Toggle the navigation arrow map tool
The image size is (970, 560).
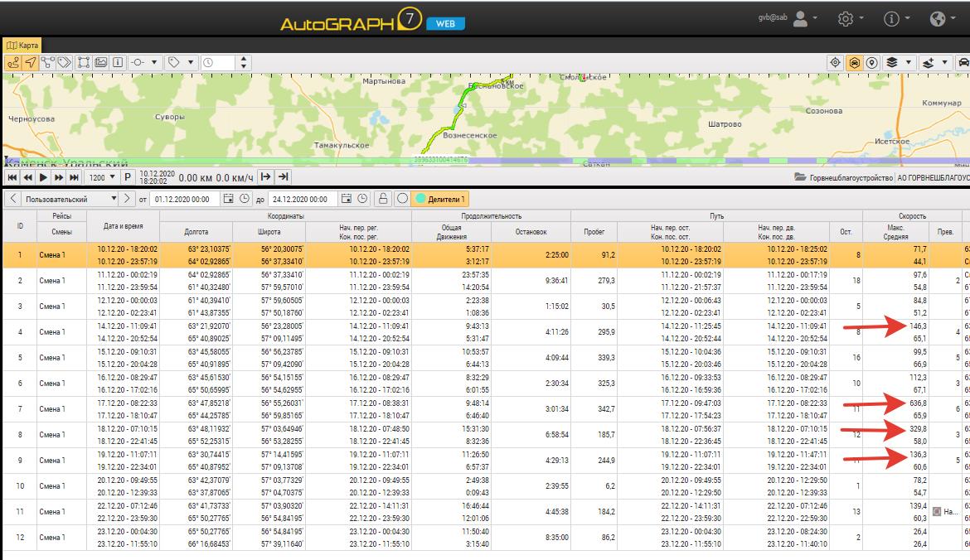(30, 62)
